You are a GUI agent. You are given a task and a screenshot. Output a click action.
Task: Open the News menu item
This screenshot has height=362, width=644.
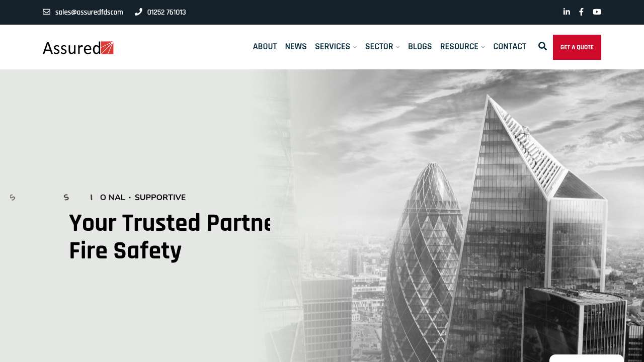pyautogui.click(x=296, y=47)
